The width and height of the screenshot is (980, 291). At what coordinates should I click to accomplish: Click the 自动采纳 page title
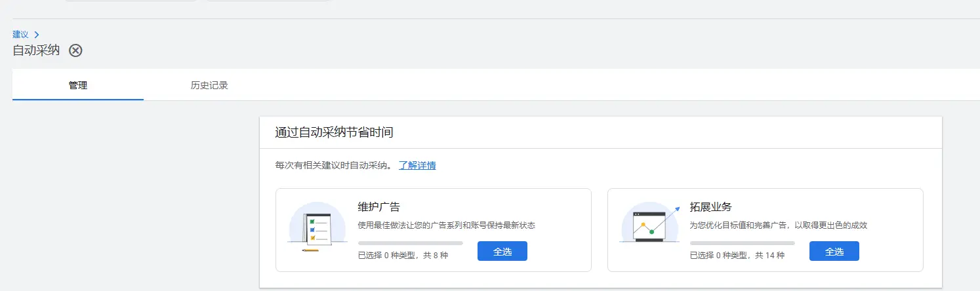[36, 50]
